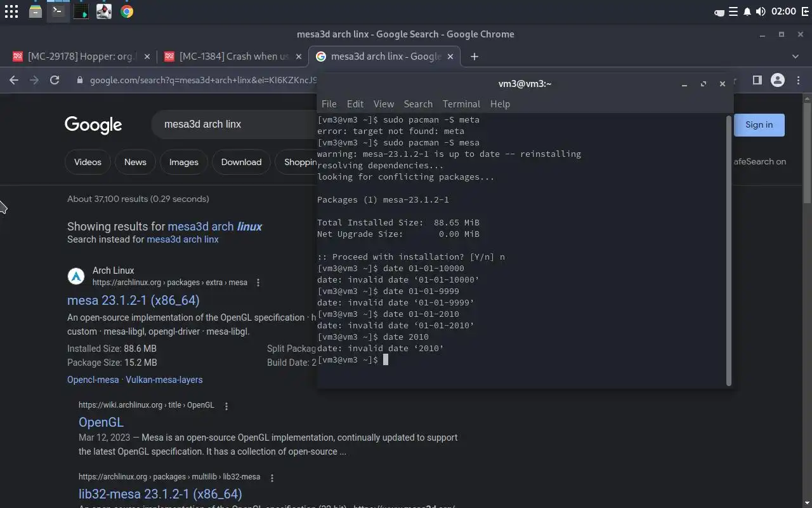Click the 02:00 clock
The width and height of the screenshot is (812, 508).
pyautogui.click(x=784, y=11)
